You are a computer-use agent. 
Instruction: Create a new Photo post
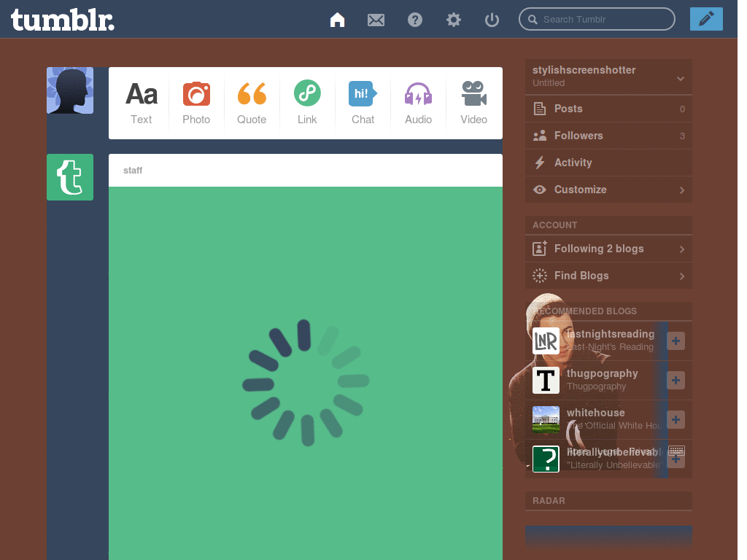tap(196, 103)
